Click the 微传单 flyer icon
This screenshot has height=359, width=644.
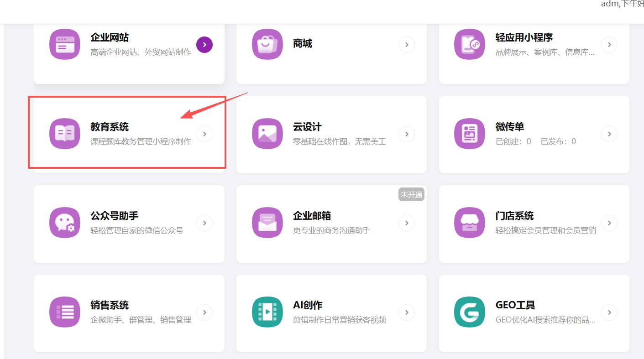[x=470, y=134]
